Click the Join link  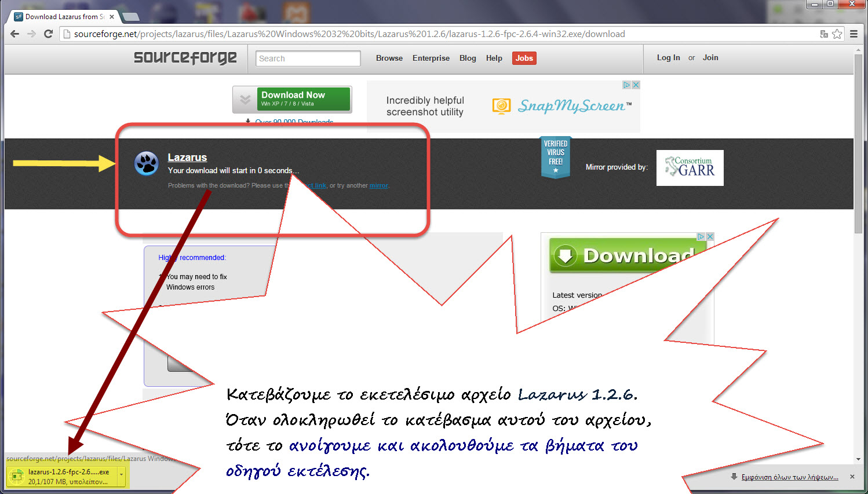[x=710, y=57]
